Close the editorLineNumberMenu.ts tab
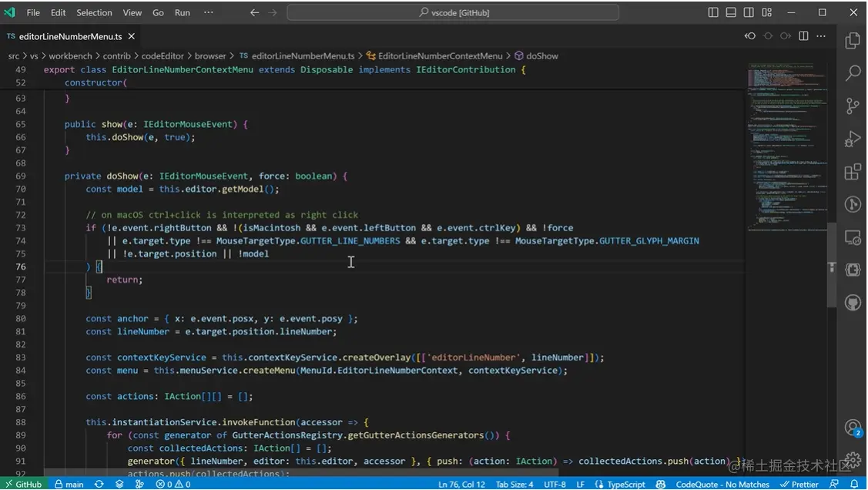Viewport: 868px width, 490px height. 131,36
